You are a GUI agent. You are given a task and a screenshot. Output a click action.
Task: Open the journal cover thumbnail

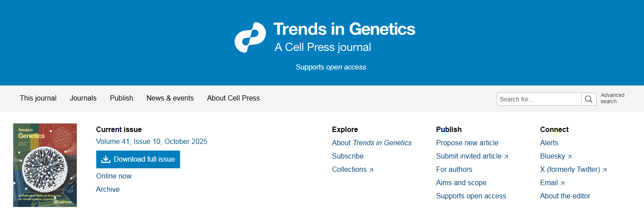coord(45,165)
